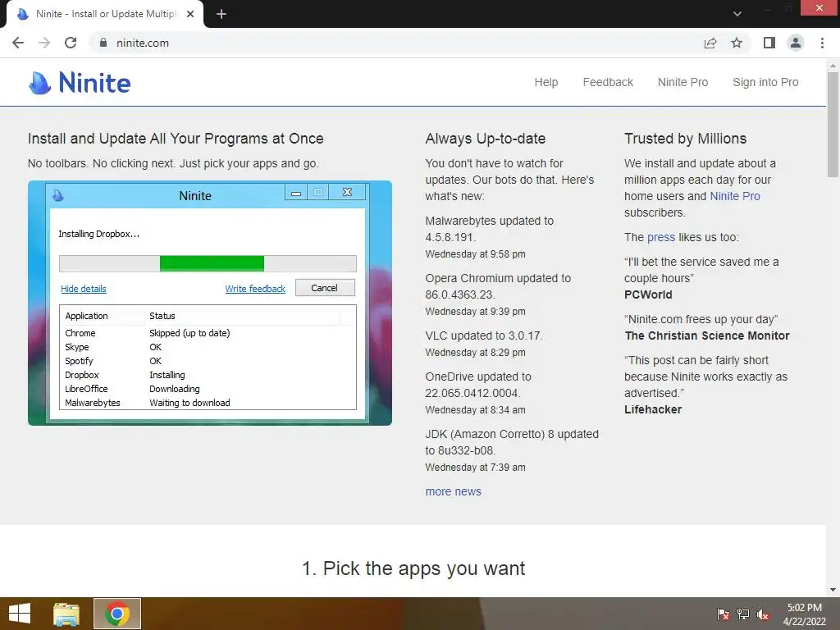840x630 pixels.
Task: Open a new tab with the plus button
Action: [x=221, y=14]
